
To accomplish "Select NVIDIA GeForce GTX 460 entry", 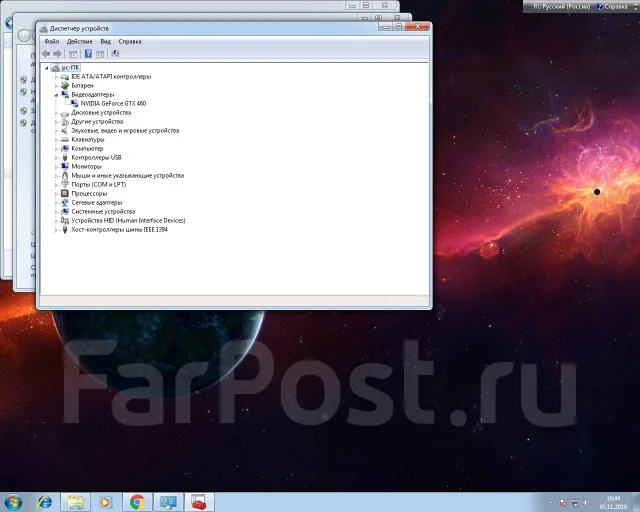I will (x=113, y=104).
